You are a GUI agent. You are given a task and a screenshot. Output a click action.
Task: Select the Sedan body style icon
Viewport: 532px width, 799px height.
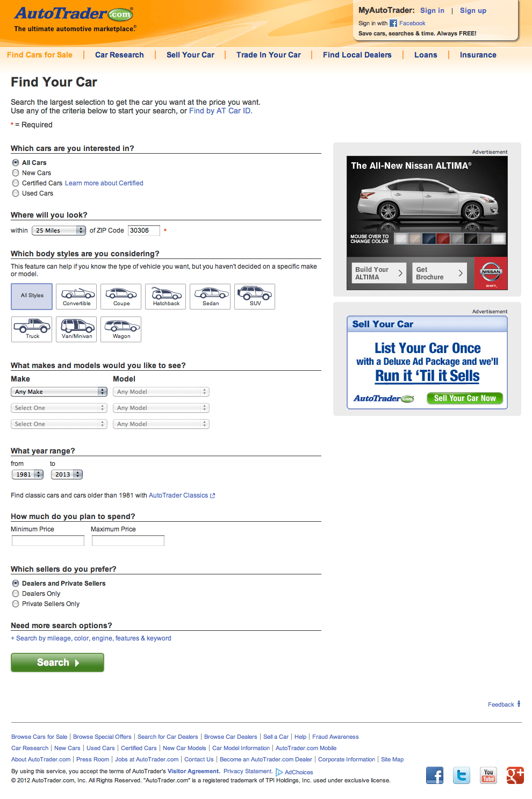[210, 297]
